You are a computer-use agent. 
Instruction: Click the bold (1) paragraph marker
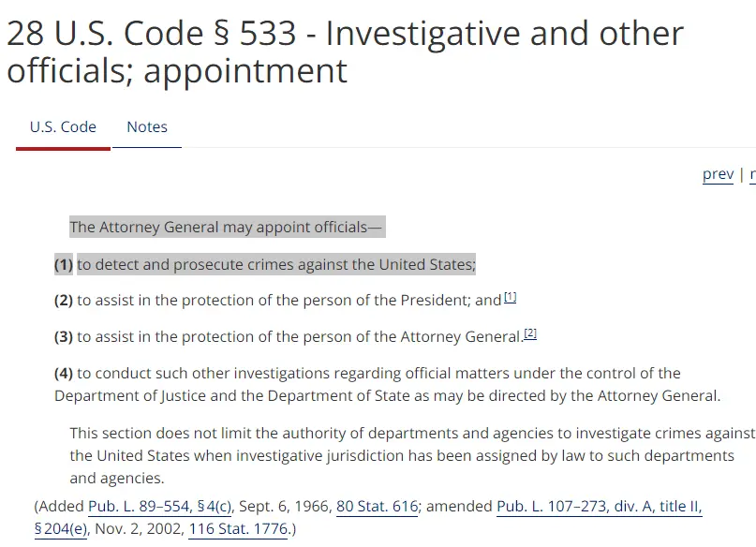click(64, 265)
